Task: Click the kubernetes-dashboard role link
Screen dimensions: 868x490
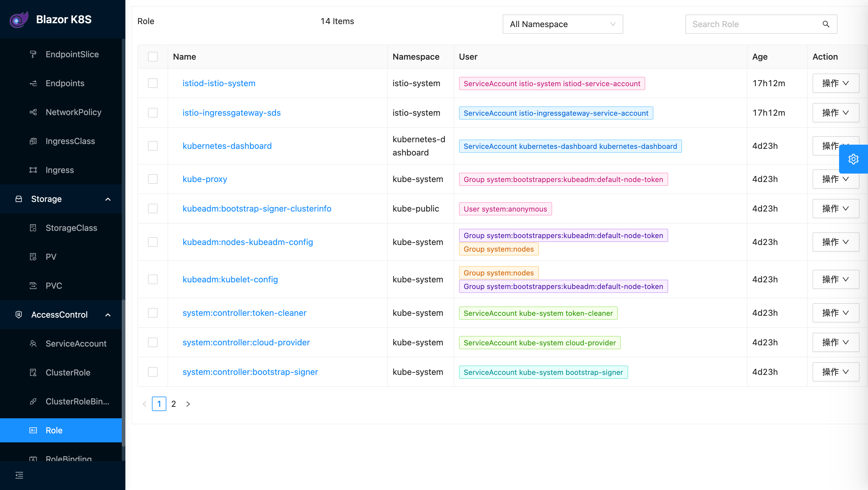Action: (x=227, y=146)
